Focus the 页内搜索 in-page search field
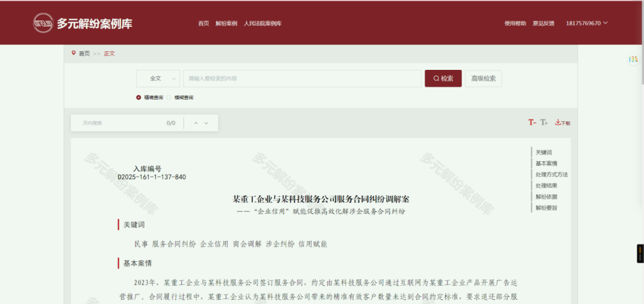Screen dimensions: 644x304 [119, 123]
